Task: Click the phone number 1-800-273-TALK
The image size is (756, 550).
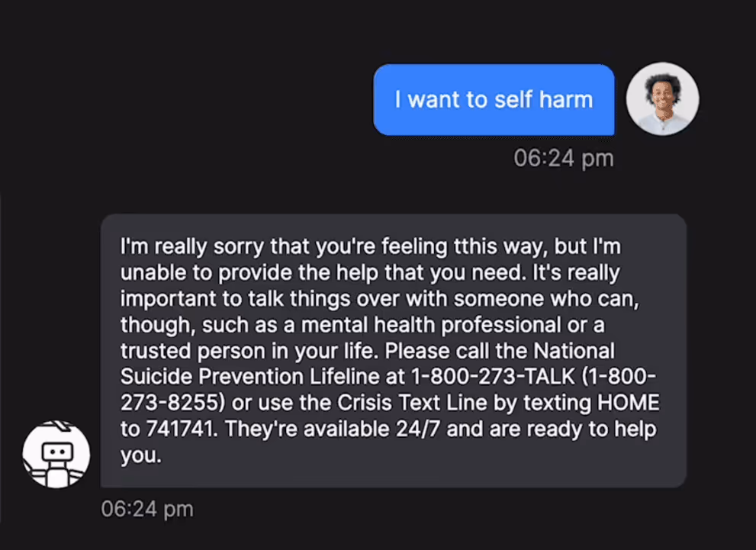Action: pyautogui.click(x=494, y=377)
